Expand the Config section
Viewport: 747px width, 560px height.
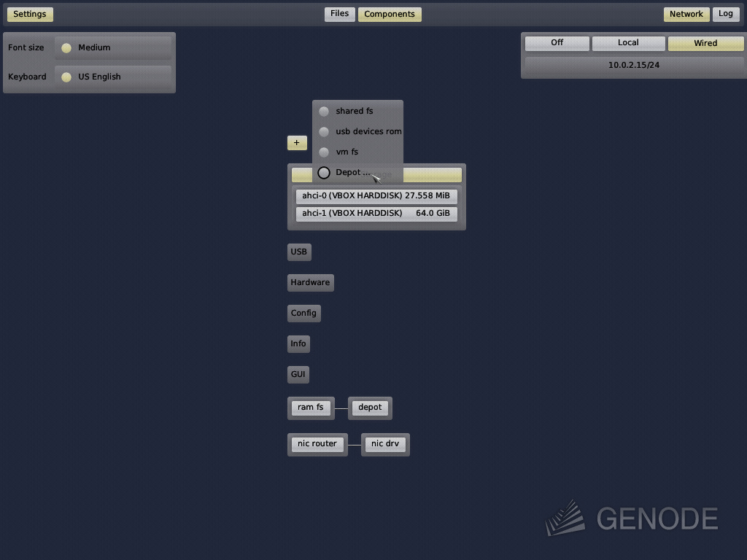click(303, 313)
